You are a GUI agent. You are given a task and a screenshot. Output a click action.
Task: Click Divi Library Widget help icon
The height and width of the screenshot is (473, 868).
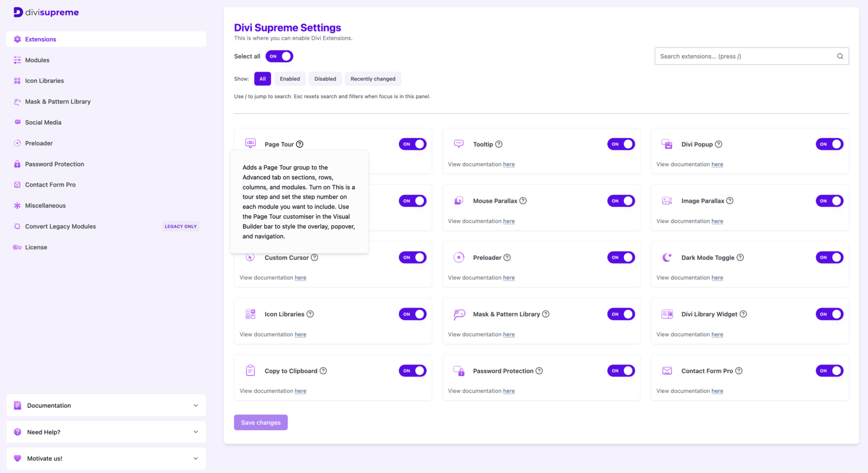tap(743, 314)
